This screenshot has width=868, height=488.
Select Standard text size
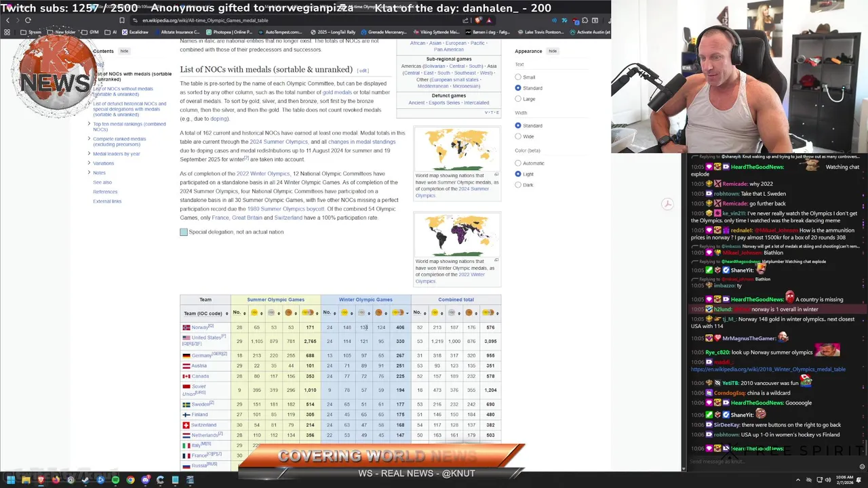(518, 88)
